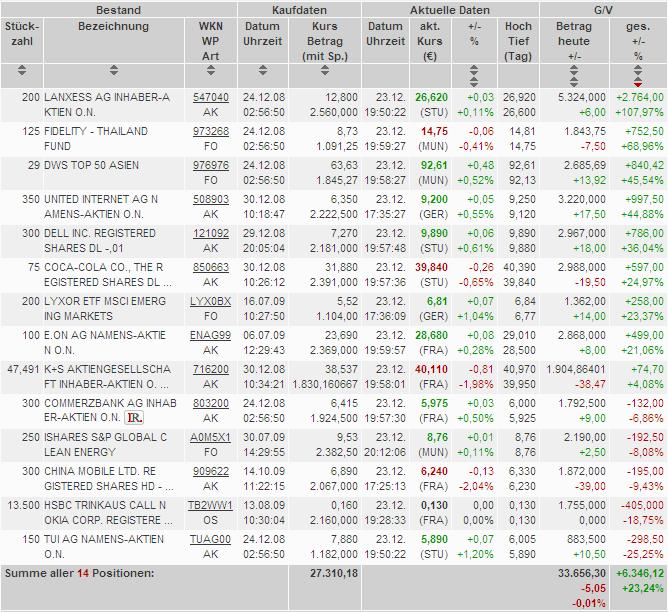Open the IR icon beside Commerzbank
This screenshot has width=668, height=612.
(x=134, y=418)
